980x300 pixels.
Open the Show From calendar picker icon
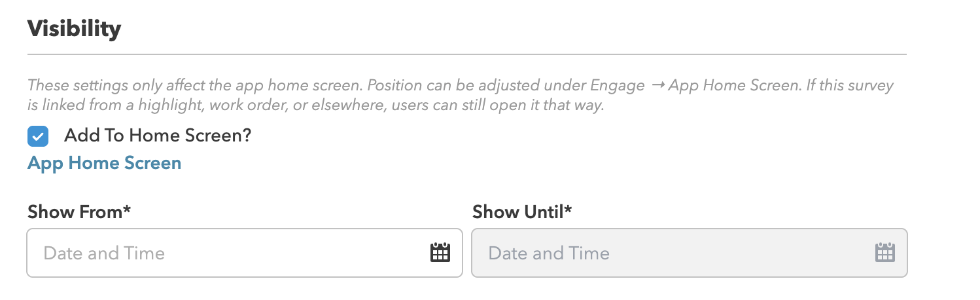coord(440,252)
